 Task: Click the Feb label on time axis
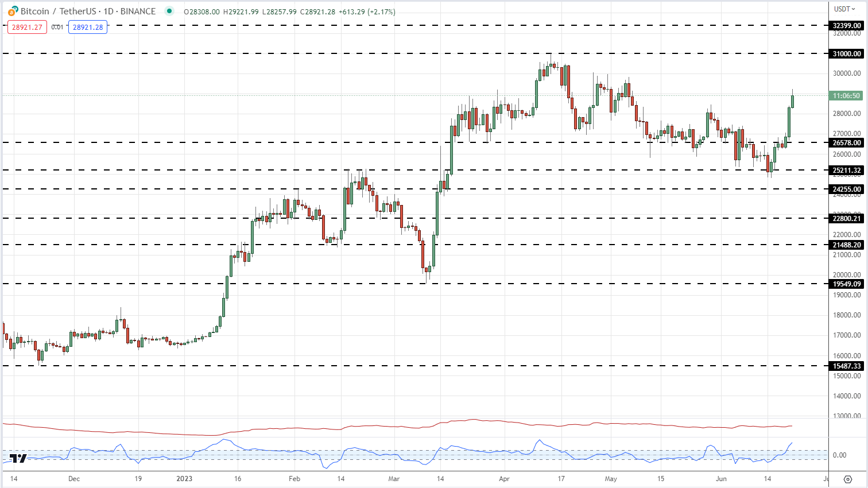point(294,478)
